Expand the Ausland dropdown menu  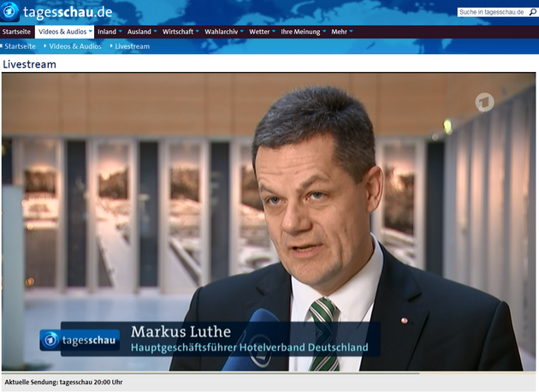coord(142,32)
